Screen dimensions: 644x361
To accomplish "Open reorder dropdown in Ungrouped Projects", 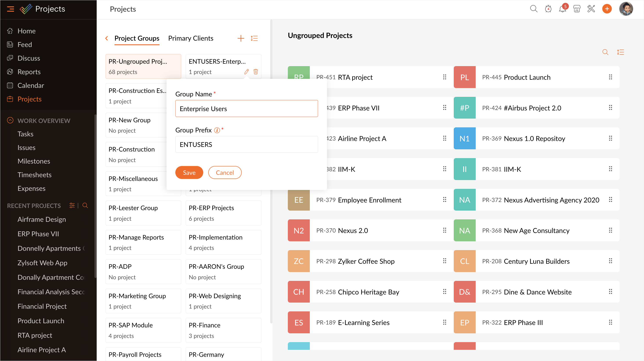I will click(620, 52).
